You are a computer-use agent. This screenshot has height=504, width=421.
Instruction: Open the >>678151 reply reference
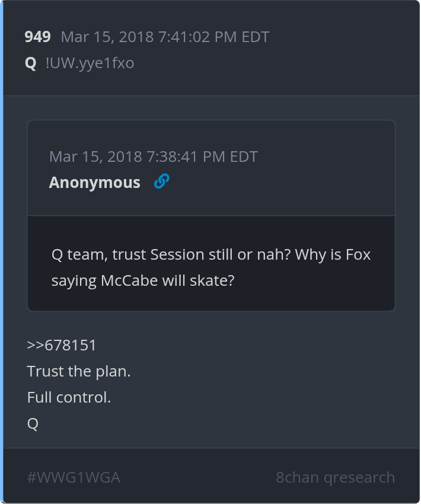(x=62, y=345)
